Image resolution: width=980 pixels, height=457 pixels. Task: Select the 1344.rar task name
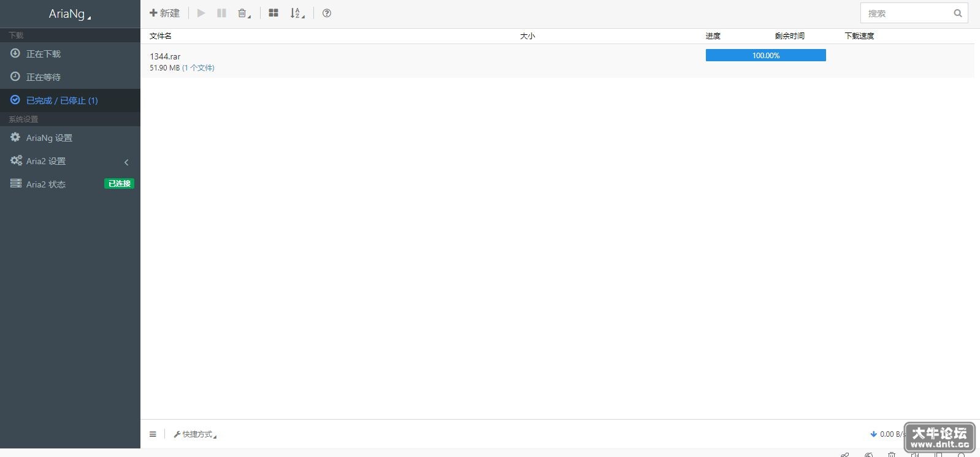pos(165,56)
